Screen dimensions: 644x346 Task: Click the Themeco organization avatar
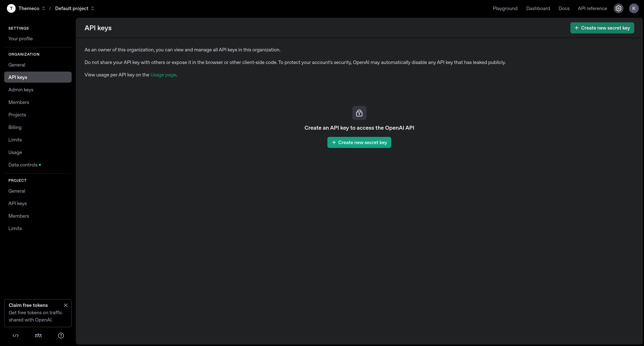11,8
